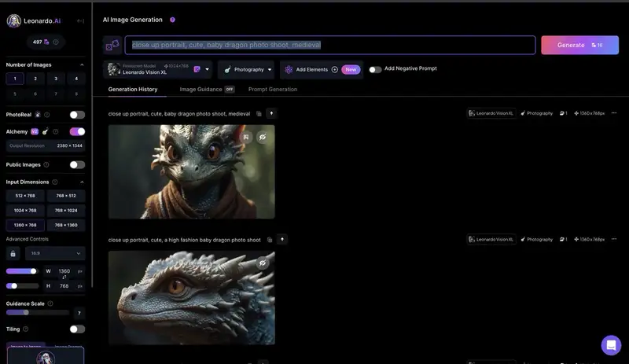Reuse high fashion dragon prompt with up-arrow

pyautogui.click(x=282, y=240)
